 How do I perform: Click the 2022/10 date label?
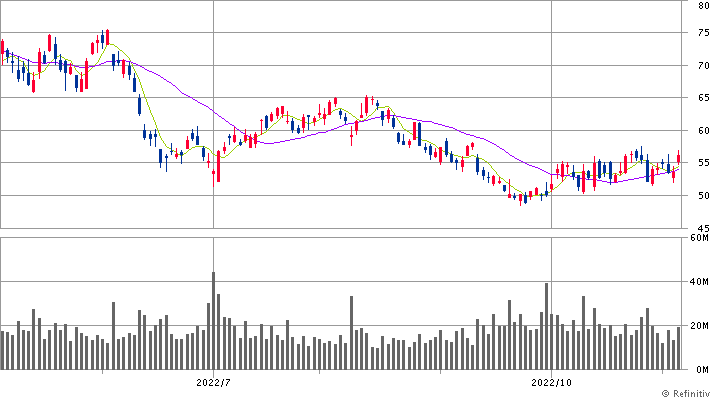pos(552,382)
